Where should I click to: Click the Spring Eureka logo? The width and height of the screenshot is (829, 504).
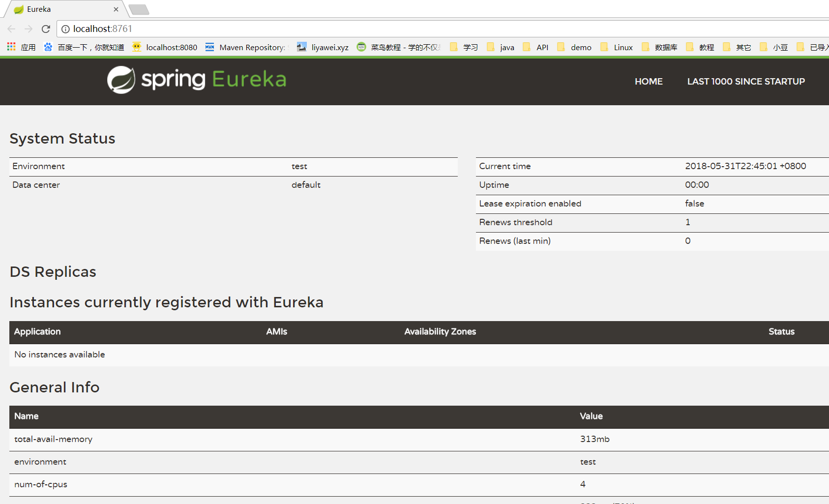pos(197,80)
